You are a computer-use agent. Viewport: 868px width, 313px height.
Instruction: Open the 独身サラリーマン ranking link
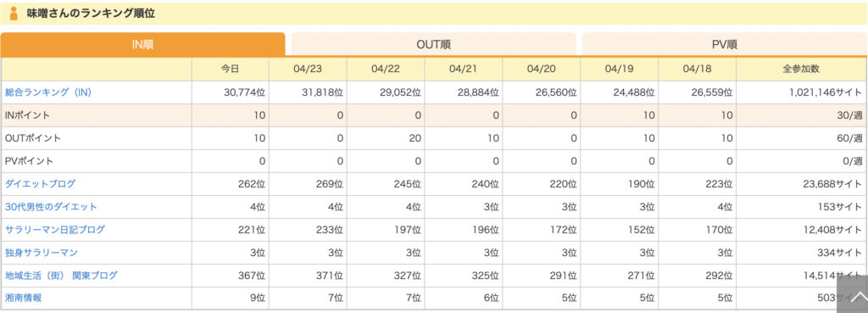pos(41,252)
